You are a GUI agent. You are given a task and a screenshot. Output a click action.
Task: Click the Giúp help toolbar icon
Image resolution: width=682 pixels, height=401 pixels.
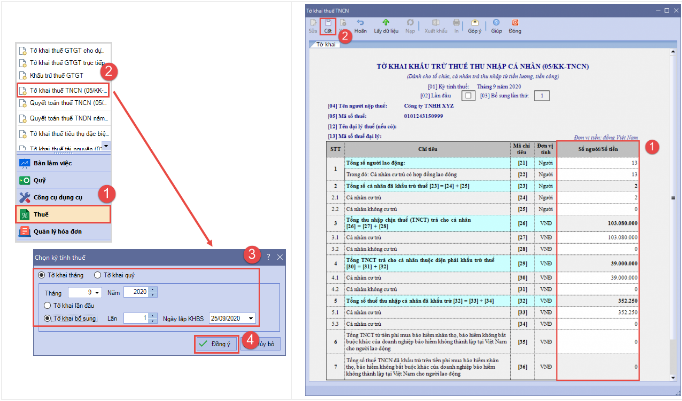[x=496, y=23]
